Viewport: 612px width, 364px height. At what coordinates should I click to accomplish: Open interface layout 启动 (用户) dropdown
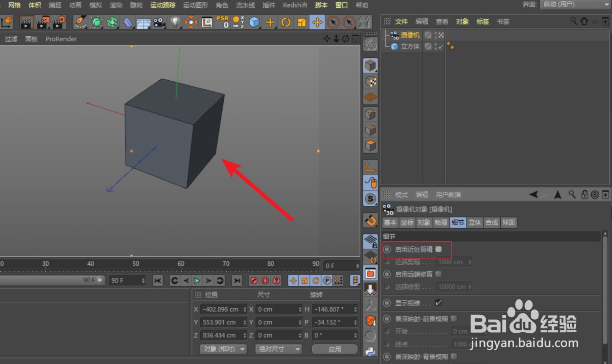(575, 4)
